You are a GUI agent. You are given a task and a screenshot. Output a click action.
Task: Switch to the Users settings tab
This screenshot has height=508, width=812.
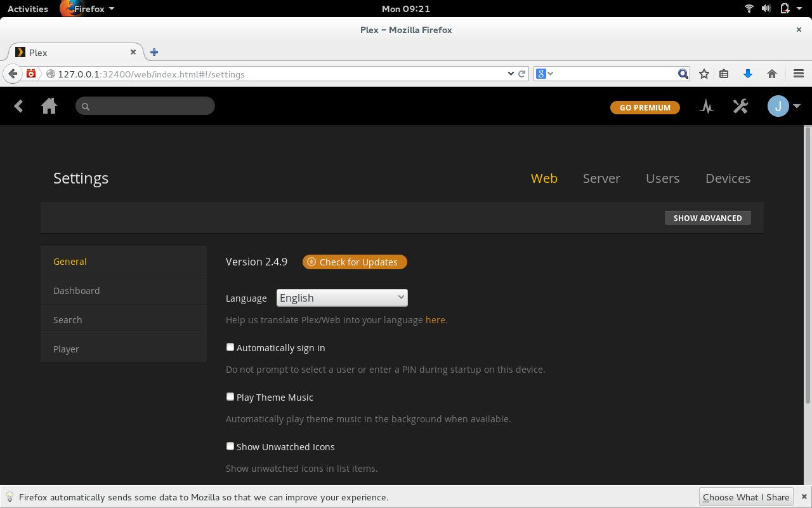tap(662, 178)
